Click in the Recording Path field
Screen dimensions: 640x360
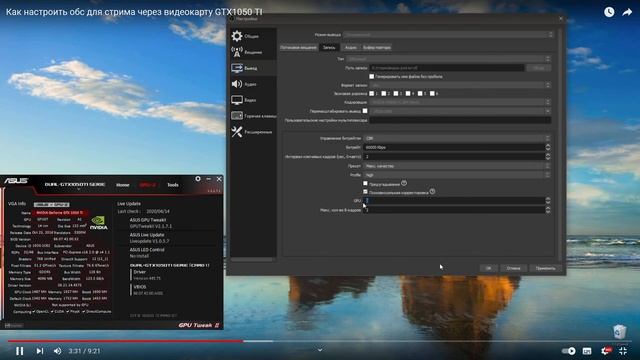click(447, 68)
